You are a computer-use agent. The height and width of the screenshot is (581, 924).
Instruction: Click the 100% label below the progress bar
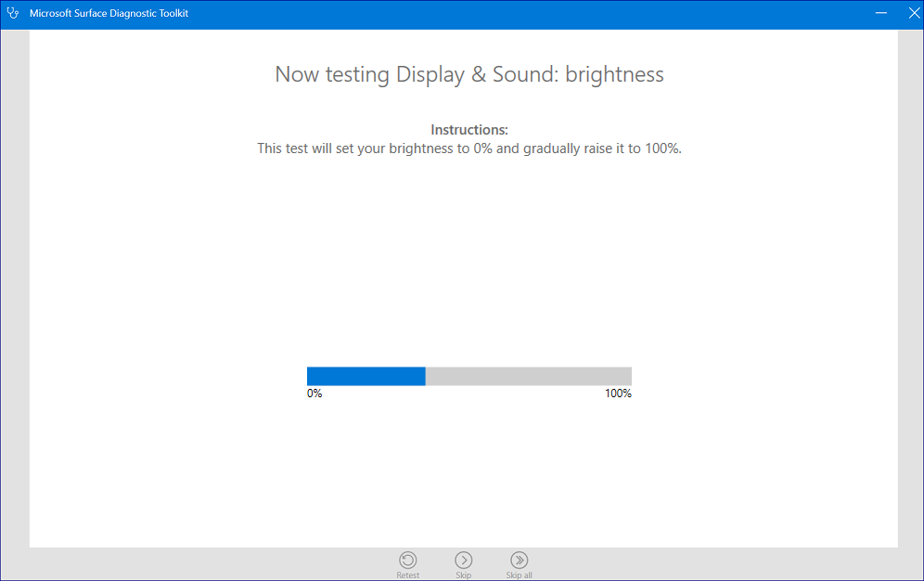[x=618, y=393]
